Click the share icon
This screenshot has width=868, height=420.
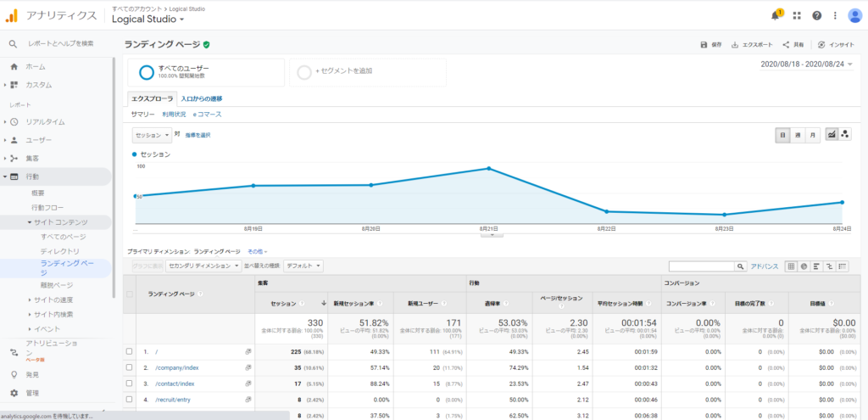(x=786, y=45)
